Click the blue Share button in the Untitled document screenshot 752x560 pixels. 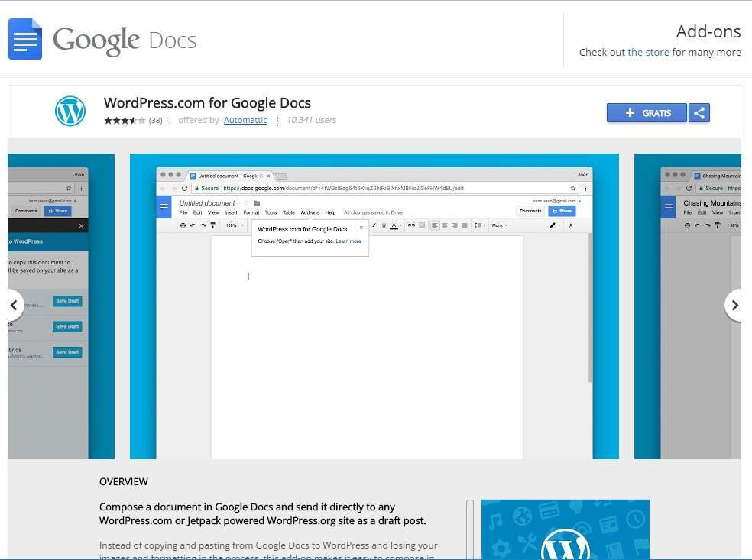click(x=562, y=211)
